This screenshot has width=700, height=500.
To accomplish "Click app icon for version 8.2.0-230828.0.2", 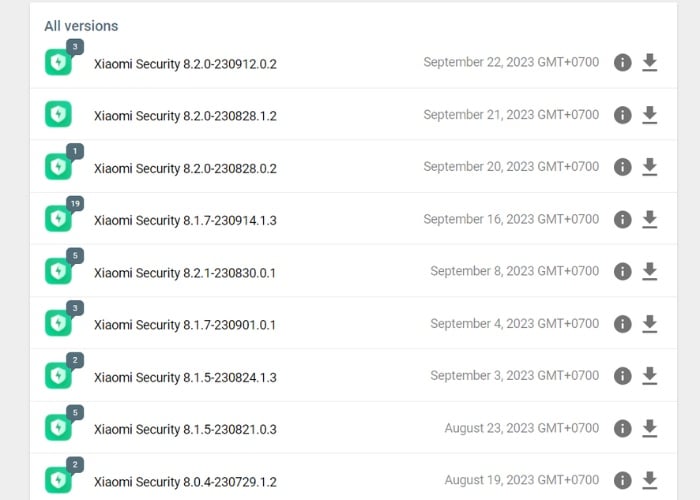I will 58,167.
